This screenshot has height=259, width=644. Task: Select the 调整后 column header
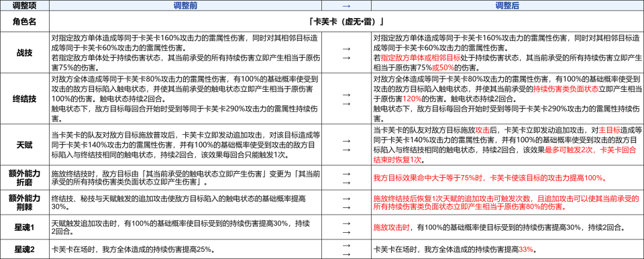(507, 5)
